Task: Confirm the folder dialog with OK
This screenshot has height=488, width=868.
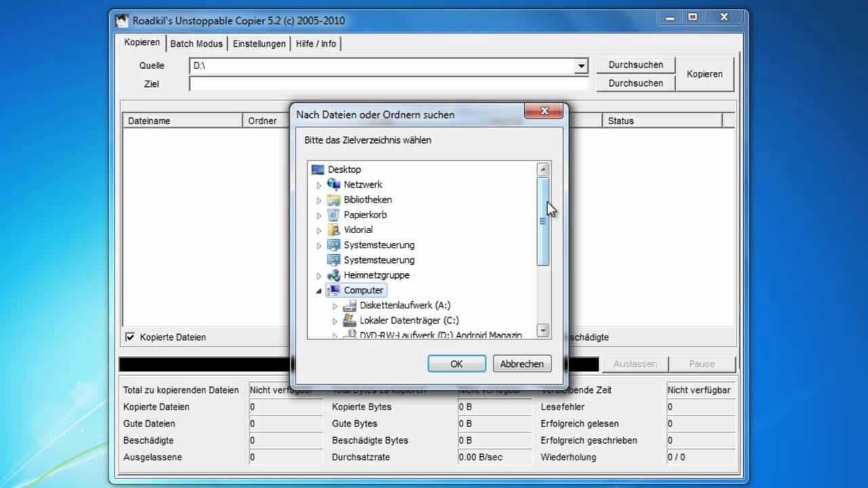Action: coord(456,364)
